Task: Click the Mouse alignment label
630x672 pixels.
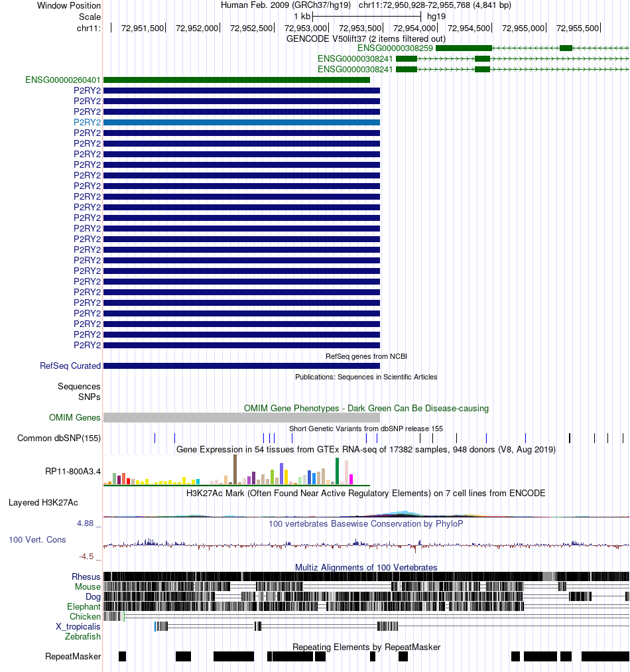Action: coord(88,586)
